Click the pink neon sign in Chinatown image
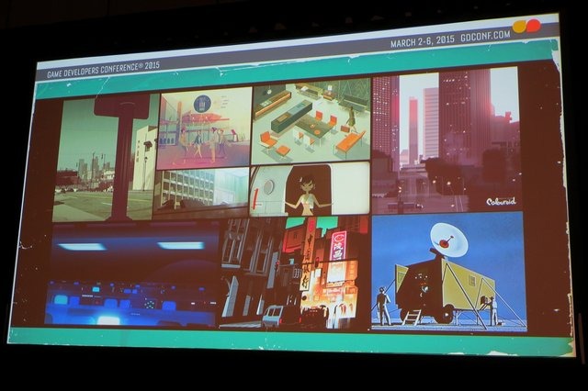The image size is (588, 391). (x=338, y=246)
